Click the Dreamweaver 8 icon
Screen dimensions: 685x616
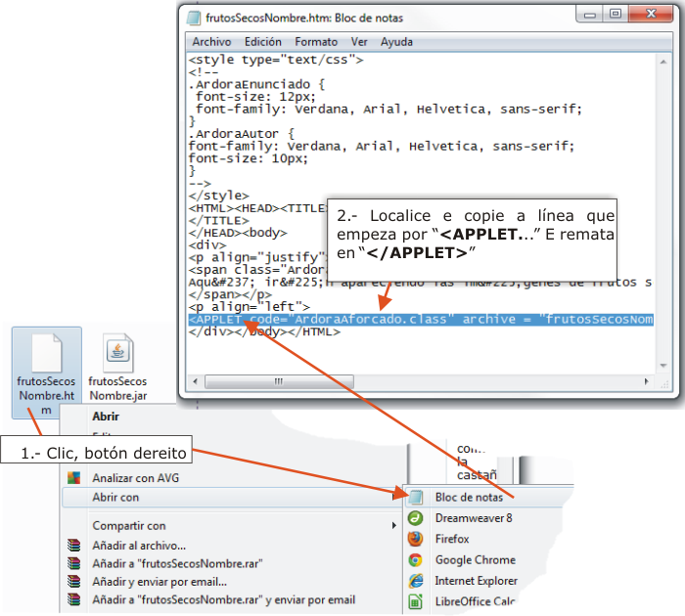point(415,518)
